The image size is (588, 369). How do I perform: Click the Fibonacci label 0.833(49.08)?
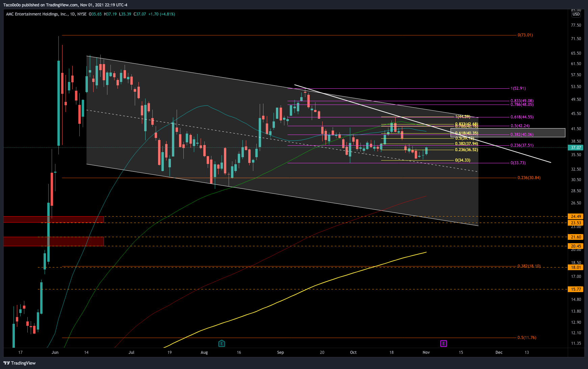tap(522, 101)
